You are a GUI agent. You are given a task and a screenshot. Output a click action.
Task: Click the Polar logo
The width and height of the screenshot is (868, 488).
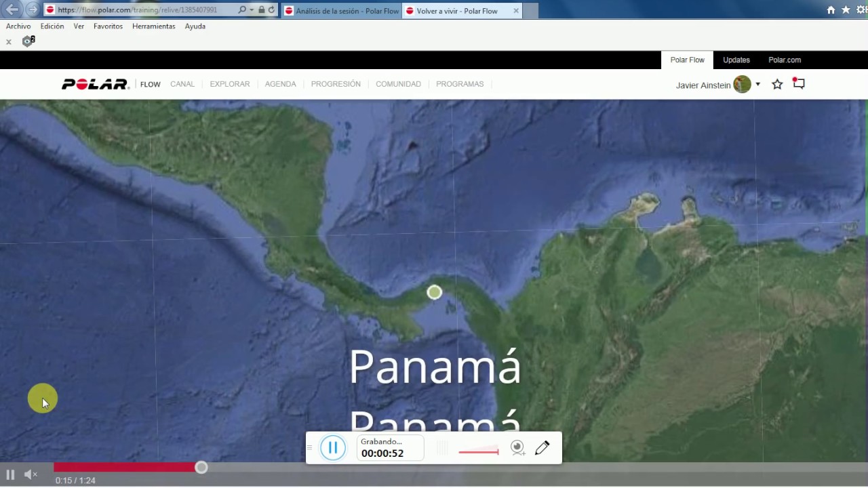point(96,84)
